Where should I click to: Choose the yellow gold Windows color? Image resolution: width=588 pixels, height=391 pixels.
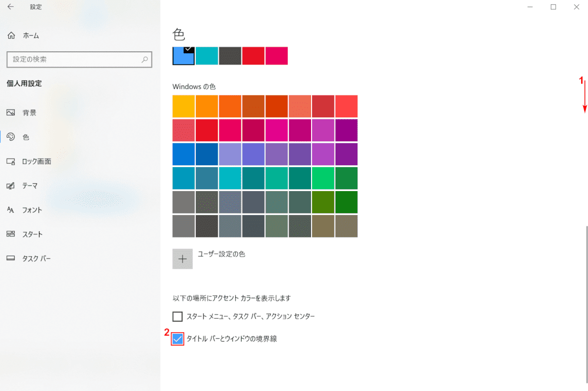click(x=184, y=107)
